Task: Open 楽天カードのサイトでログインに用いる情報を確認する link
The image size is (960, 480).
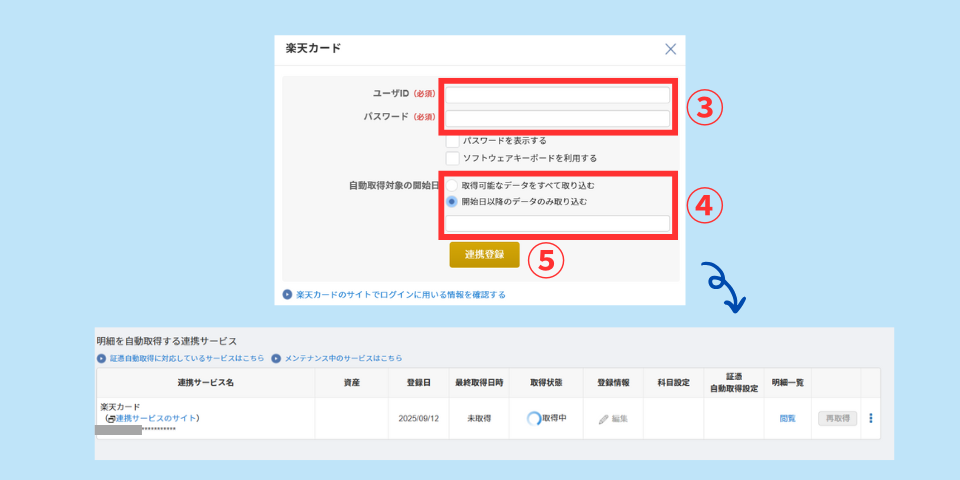Action: click(x=400, y=295)
